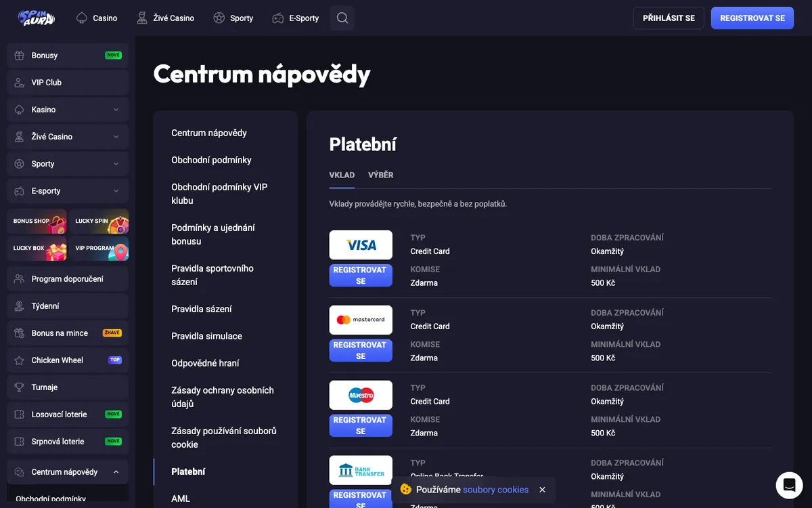Viewport: 812px width, 508px height.
Task: Open Casino in the top navigation
Action: tap(97, 18)
